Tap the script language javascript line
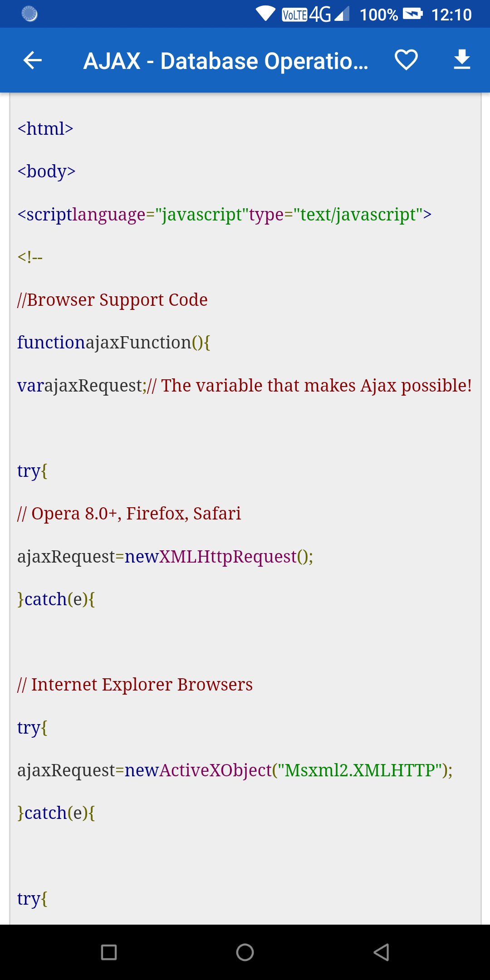Image resolution: width=490 pixels, height=980 pixels. (224, 214)
